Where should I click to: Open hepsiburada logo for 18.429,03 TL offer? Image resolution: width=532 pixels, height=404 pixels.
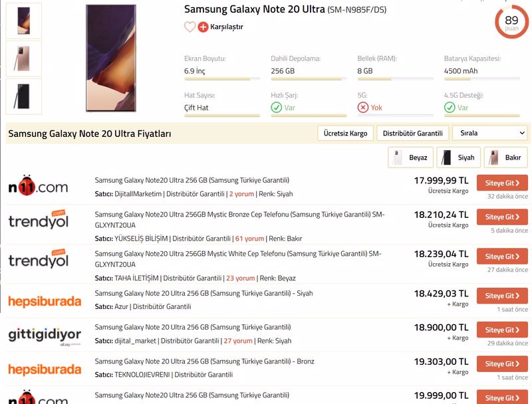pyautogui.click(x=45, y=301)
